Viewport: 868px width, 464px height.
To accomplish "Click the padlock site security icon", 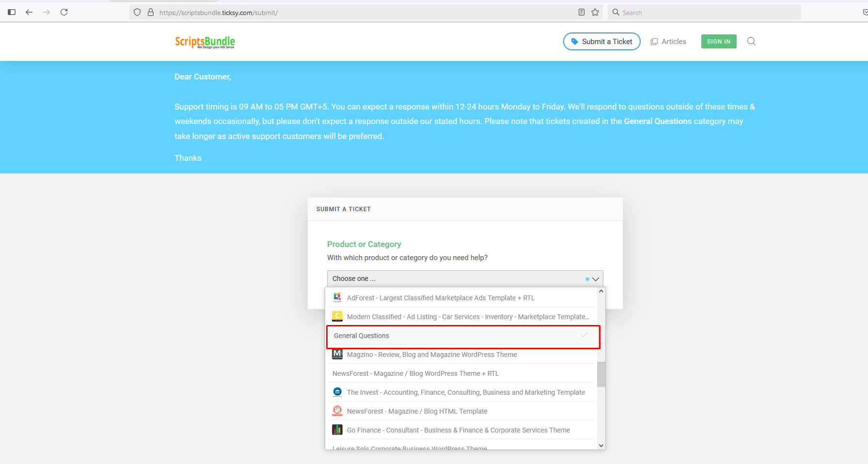I will pos(151,12).
